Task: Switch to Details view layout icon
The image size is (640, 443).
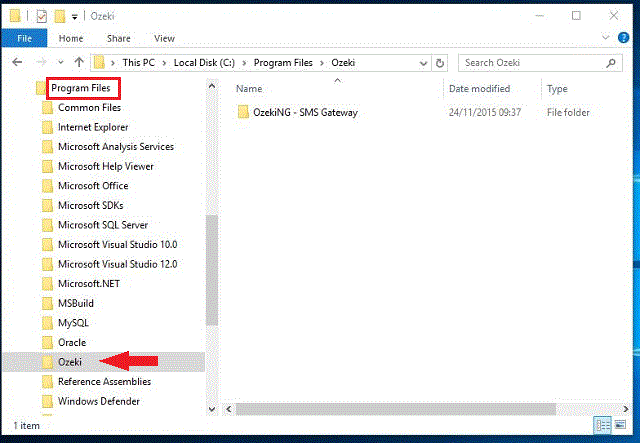Action: 602,425
